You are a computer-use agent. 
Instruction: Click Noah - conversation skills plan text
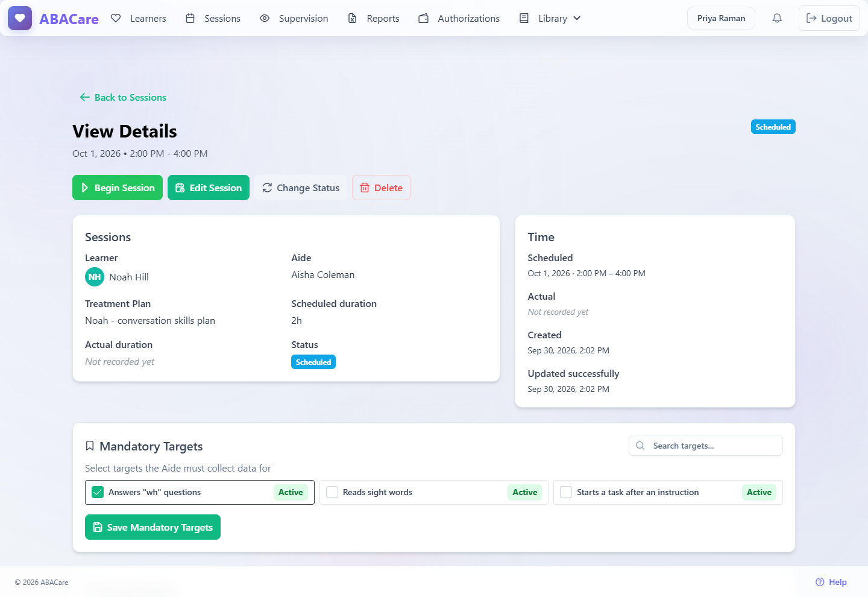[150, 320]
